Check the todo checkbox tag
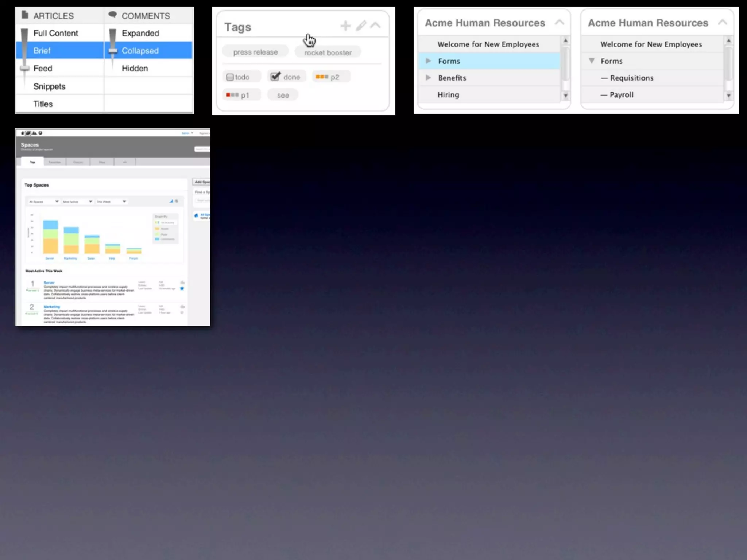747x560 pixels. coord(230,77)
